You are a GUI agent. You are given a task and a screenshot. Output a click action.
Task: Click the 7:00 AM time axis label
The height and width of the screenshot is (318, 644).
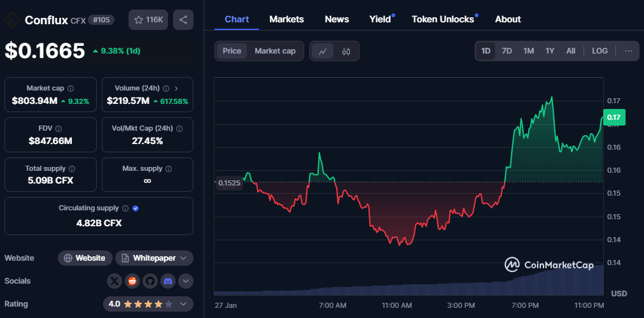point(332,306)
